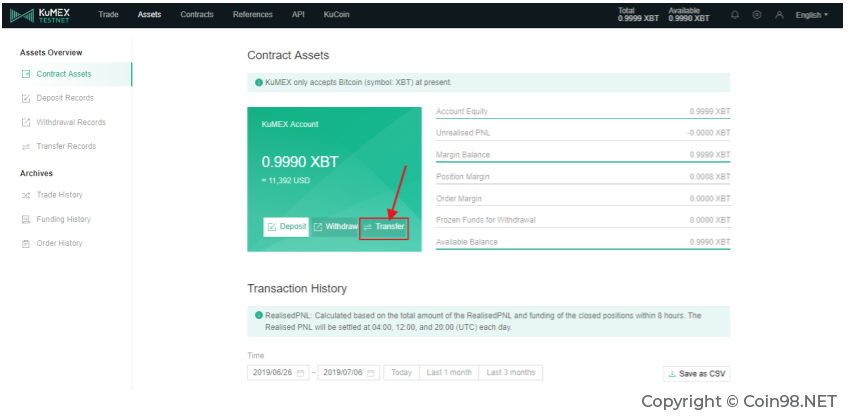This screenshot has height=416, width=853.
Task: Click the 0.9990 XBT account balance
Action: pyautogui.click(x=300, y=162)
